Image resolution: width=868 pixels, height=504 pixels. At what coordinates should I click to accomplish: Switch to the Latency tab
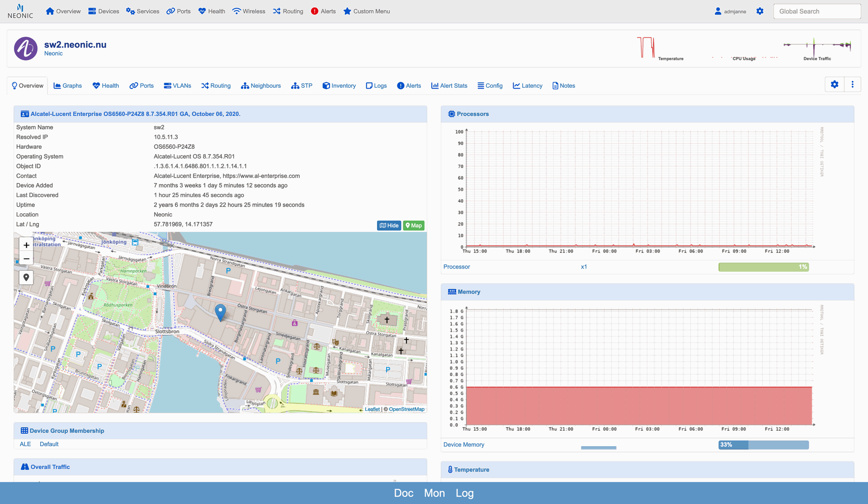click(x=528, y=85)
